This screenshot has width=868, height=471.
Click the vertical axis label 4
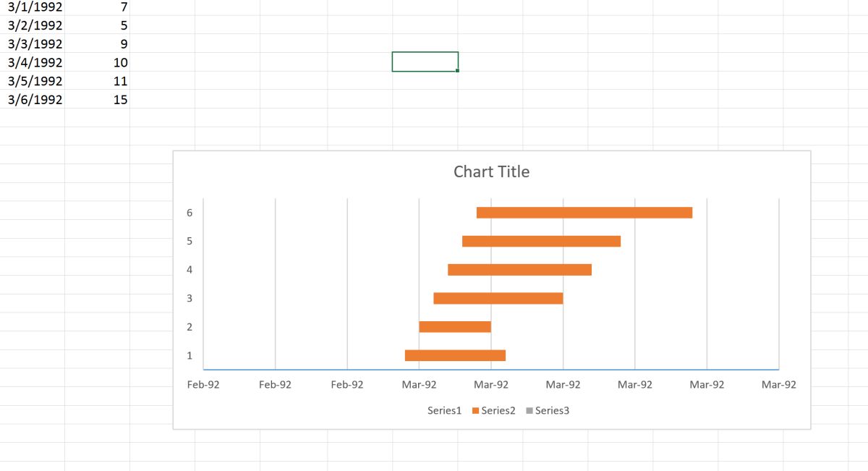coord(190,270)
